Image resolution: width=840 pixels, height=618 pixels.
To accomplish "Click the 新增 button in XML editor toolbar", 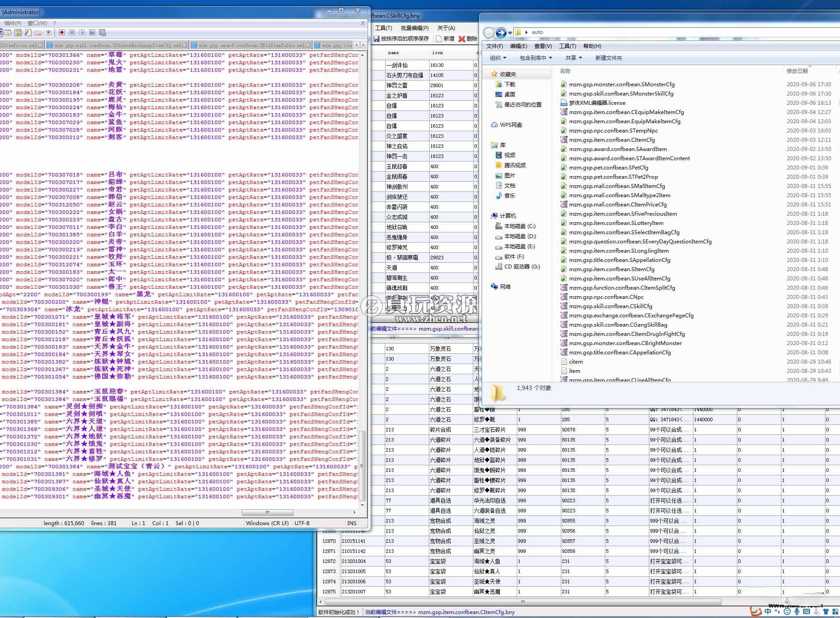I will (445, 39).
